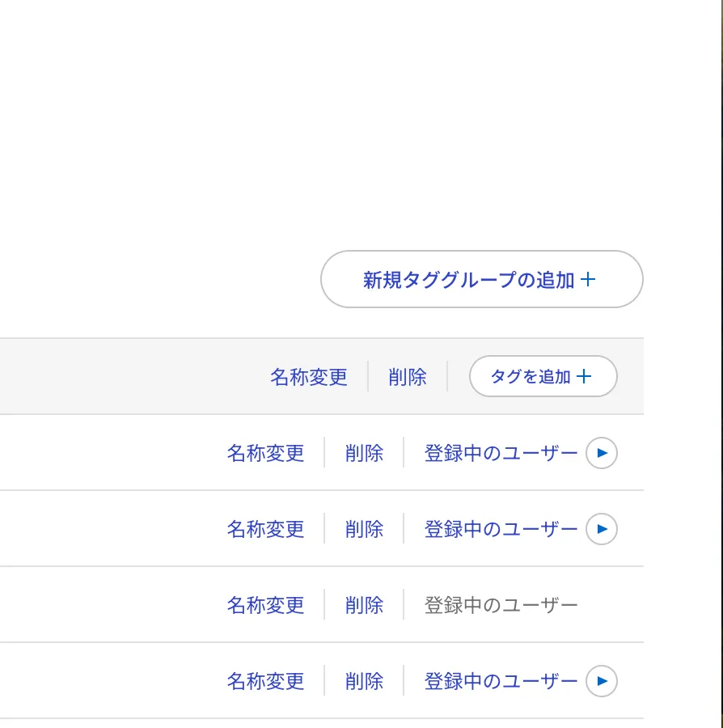Viewport: 723px width, 728px height.
Task: Click 名称変更 on the first tag row
Action: (265, 453)
